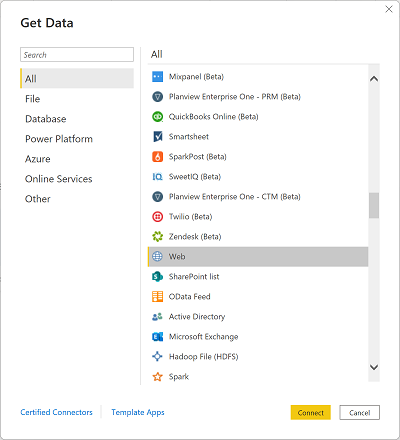Image resolution: width=400 pixels, height=440 pixels.
Task: Open the Template Apps link
Action: tap(138, 412)
